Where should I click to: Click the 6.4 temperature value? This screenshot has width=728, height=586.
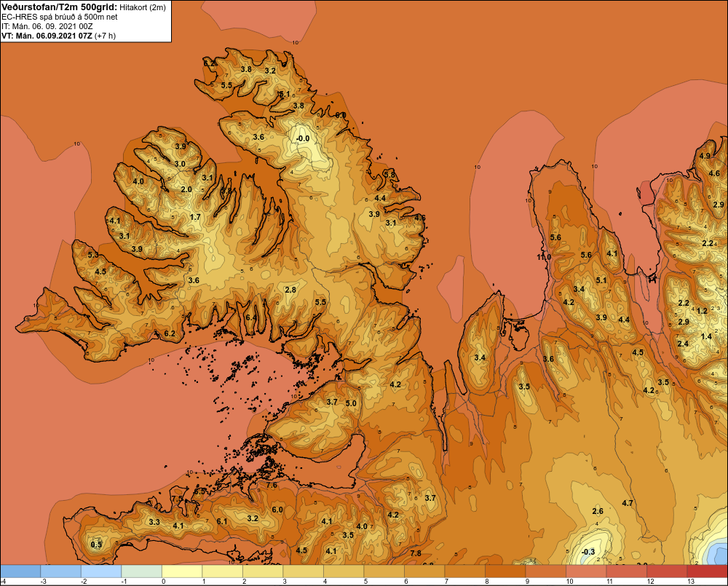(251, 317)
